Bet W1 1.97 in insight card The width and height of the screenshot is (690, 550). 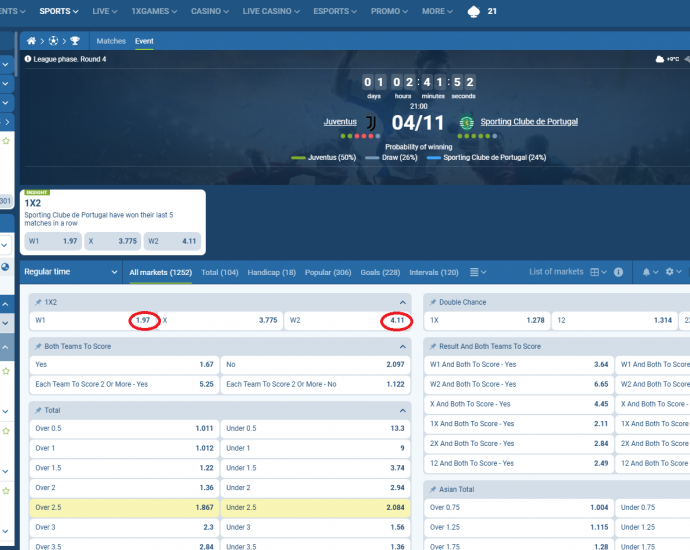pyautogui.click(x=53, y=241)
